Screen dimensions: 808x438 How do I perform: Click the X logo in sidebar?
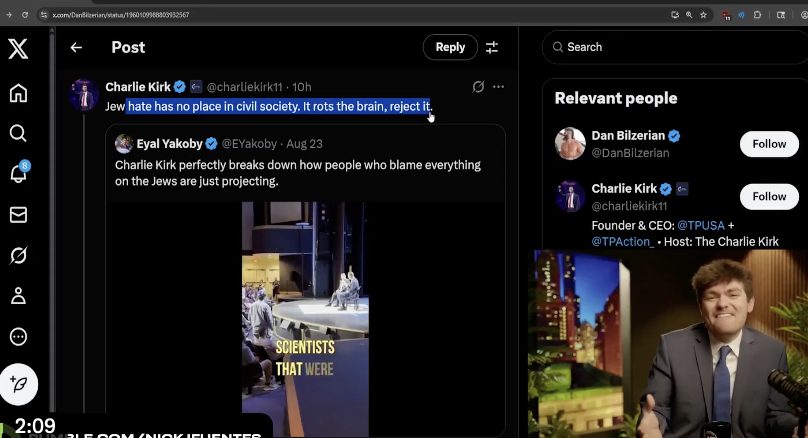click(18, 49)
